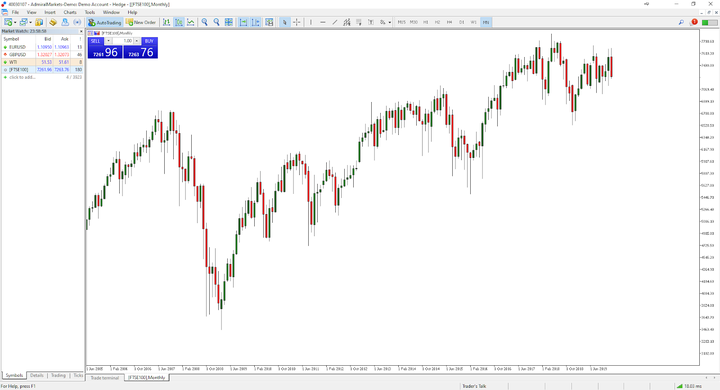Switch chart to candlesticks icon
The width and height of the screenshot is (720, 390).
(x=179, y=22)
